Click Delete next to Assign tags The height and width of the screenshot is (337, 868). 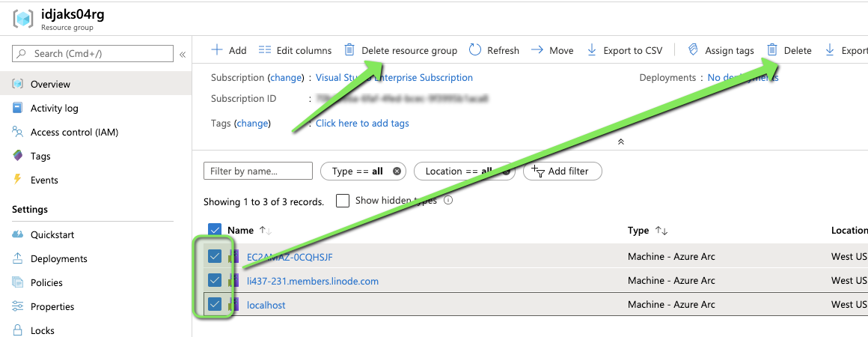[x=789, y=50]
